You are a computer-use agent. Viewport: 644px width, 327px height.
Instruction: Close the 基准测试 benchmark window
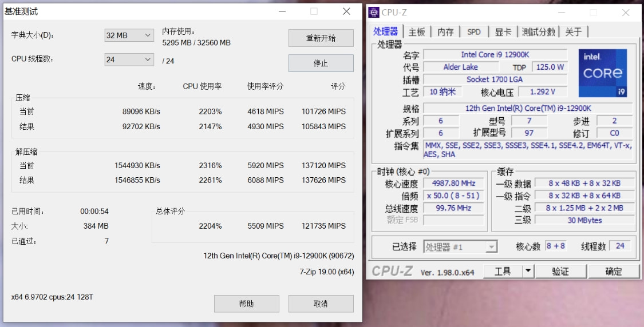(x=346, y=11)
